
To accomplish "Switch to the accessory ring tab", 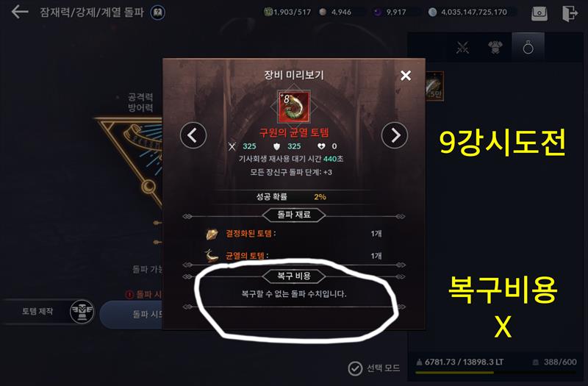I will point(528,47).
